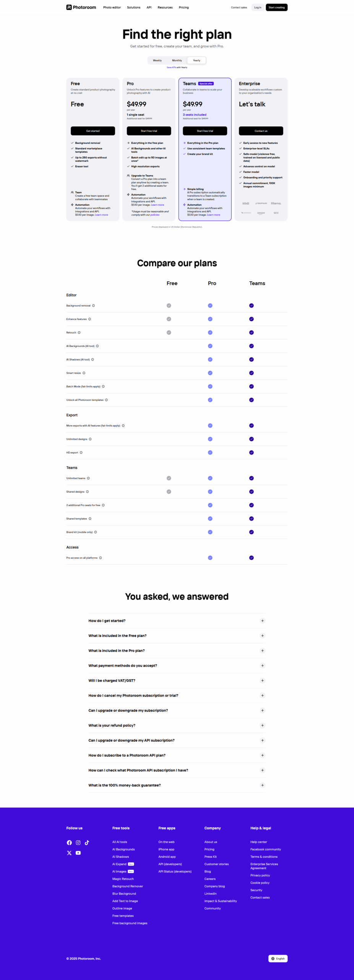Open the X (Twitter) icon in footer
Image resolution: width=354 pixels, height=980 pixels.
pyautogui.click(x=69, y=853)
